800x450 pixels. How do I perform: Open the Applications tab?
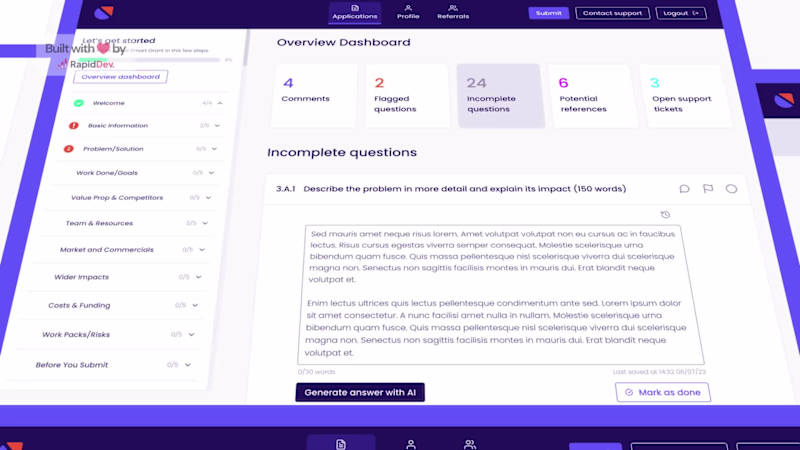(355, 12)
